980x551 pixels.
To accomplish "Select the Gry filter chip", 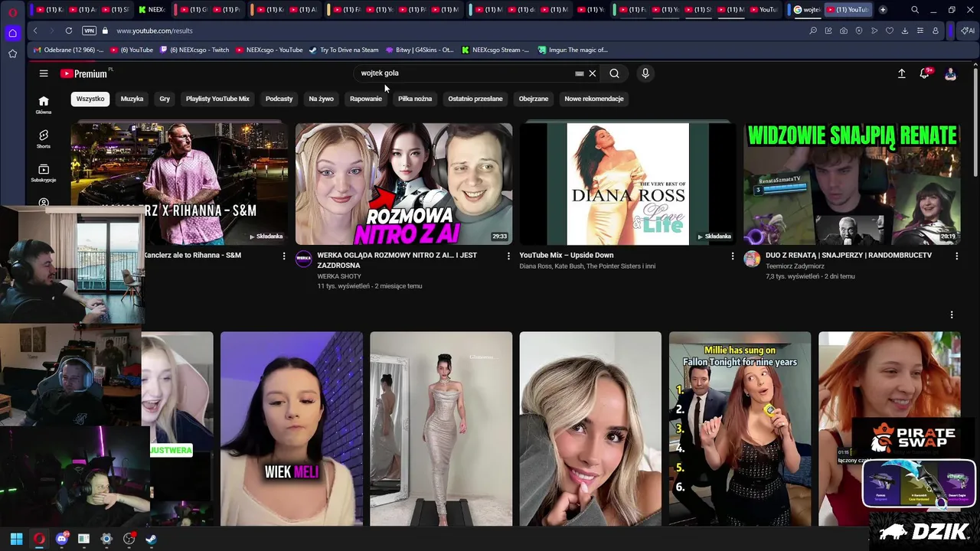I will pyautogui.click(x=165, y=99).
